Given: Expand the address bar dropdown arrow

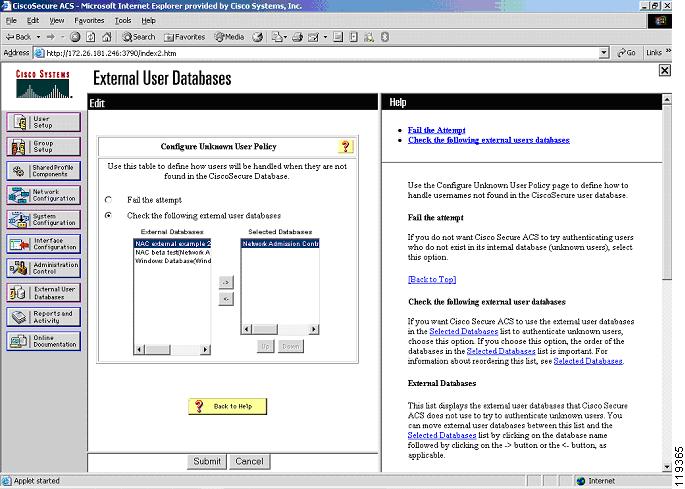Looking at the screenshot, I should coord(604,53).
